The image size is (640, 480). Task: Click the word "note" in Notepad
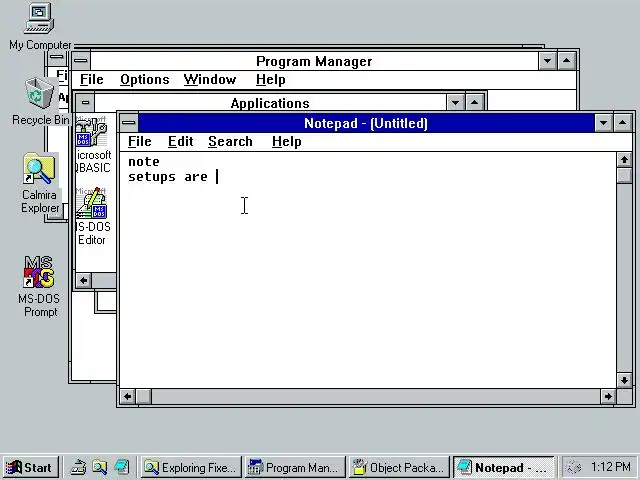[144, 162]
